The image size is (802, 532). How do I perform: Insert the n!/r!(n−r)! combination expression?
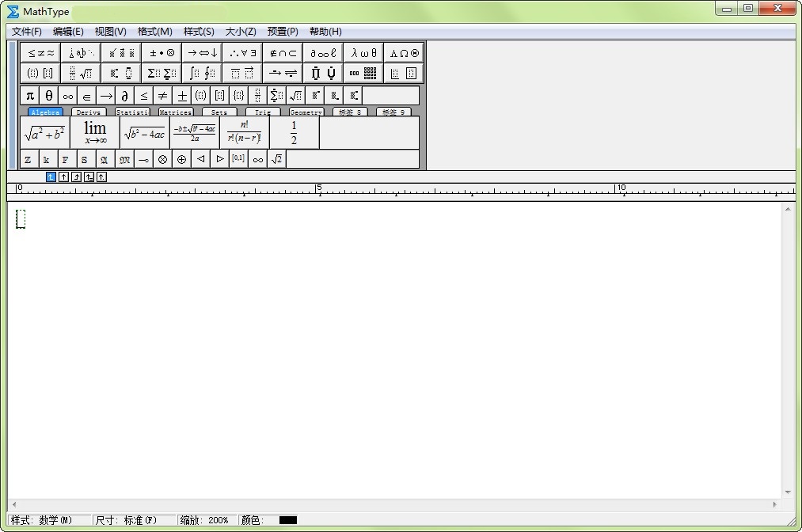(x=245, y=132)
